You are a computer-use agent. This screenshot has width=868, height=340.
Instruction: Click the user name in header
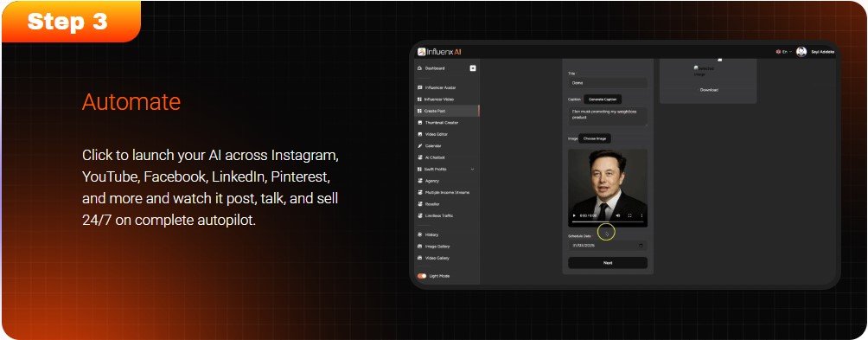pos(822,52)
